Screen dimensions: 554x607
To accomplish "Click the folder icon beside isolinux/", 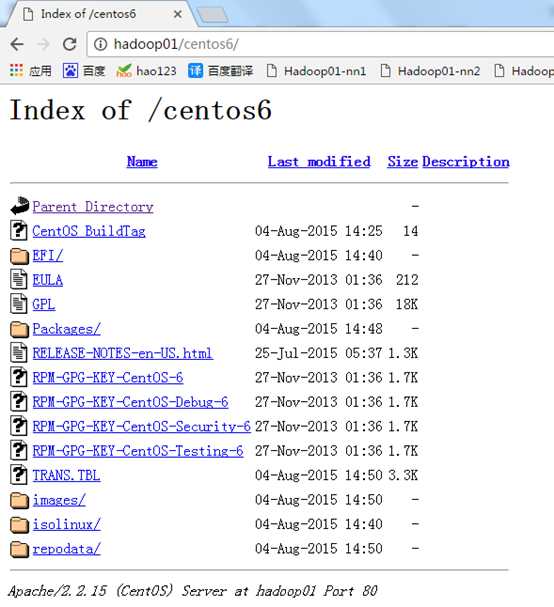I will (x=19, y=525).
